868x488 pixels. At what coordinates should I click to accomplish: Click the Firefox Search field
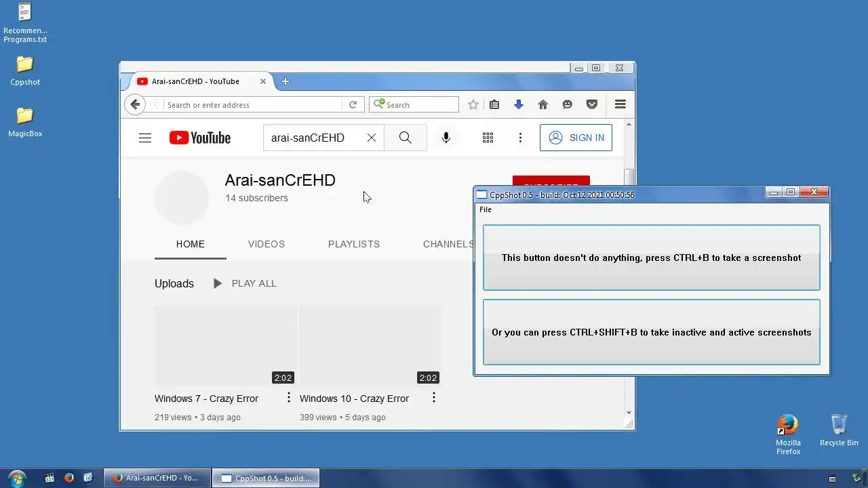[414, 104]
